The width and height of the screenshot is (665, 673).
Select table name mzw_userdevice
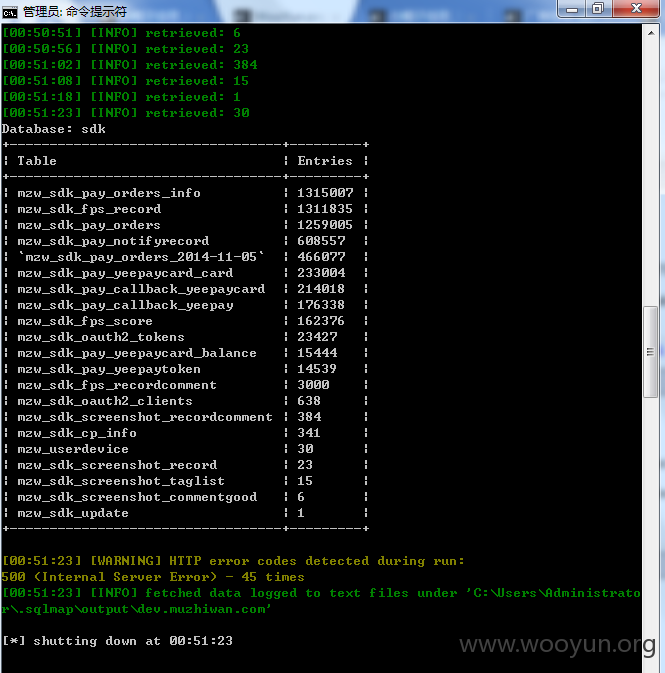point(73,449)
